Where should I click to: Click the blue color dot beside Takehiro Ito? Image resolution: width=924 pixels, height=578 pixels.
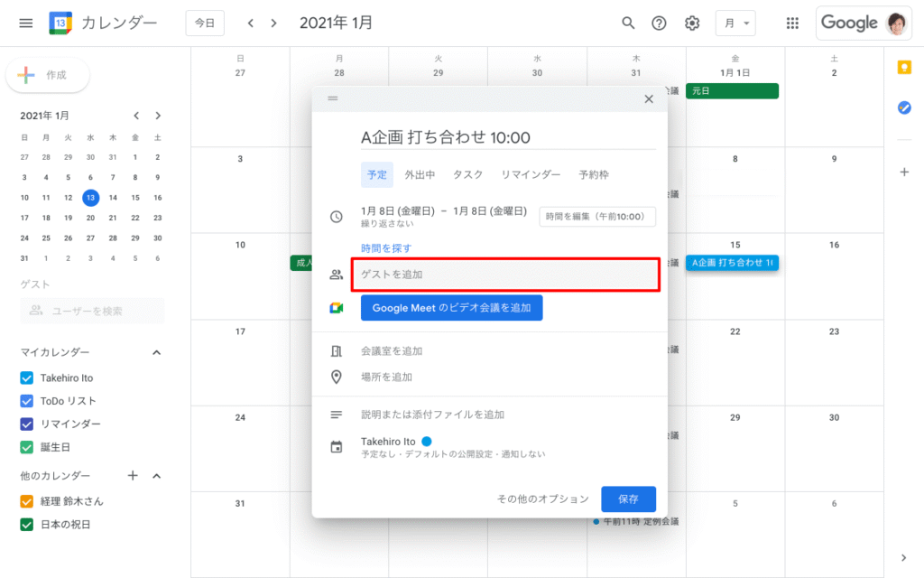[x=427, y=441]
